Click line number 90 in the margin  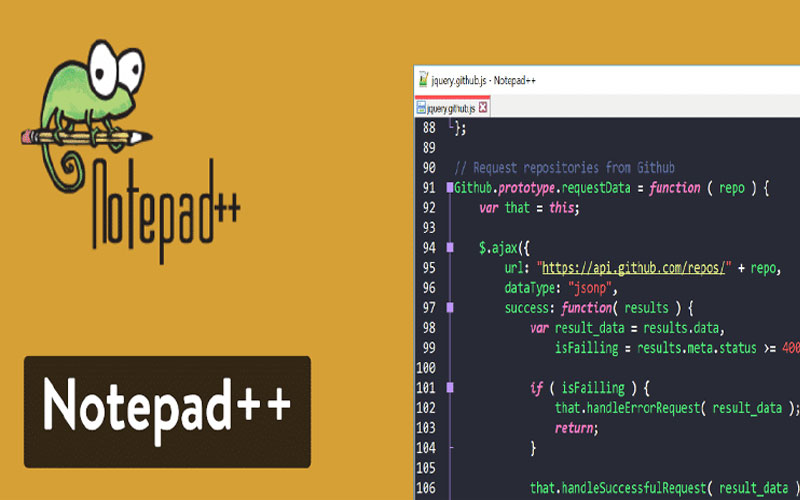pos(429,168)
